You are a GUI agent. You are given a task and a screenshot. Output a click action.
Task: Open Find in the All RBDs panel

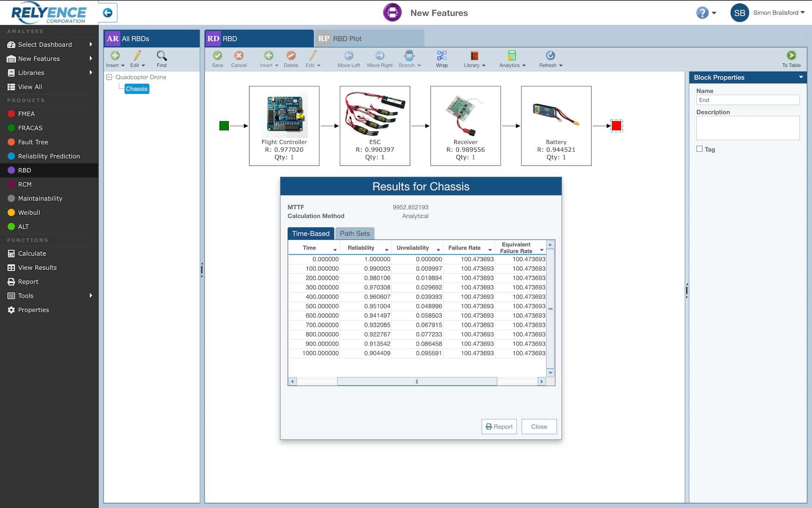(x=162, y=59)
